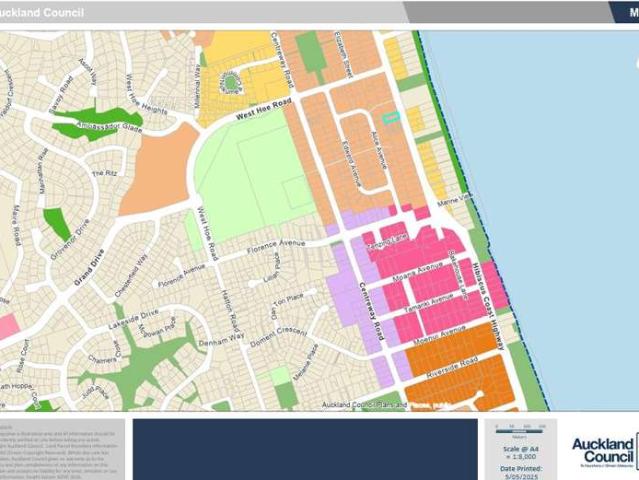Click the Auckland Council logo at bottom
This screenshot has height=480, width=639.
tap(603, 451)
